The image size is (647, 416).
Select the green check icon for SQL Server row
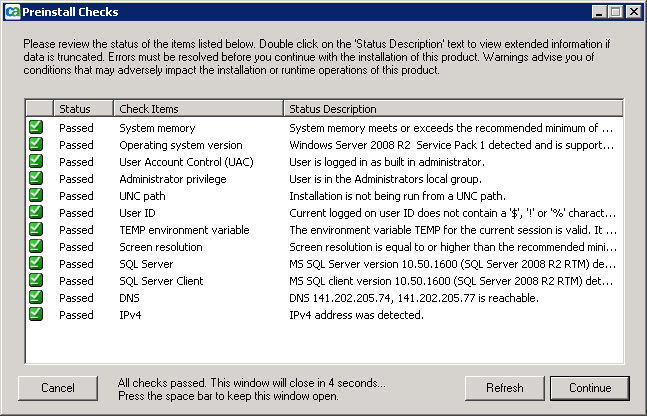tap(36, 264)
